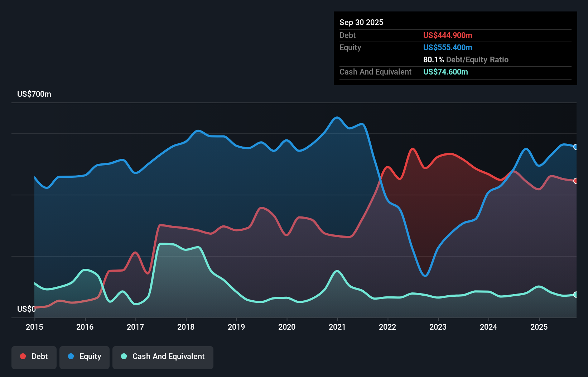Click the 80.1% Debt/Equity Ratio text
This screenshot has width=588, height=377.
point(466,59)
